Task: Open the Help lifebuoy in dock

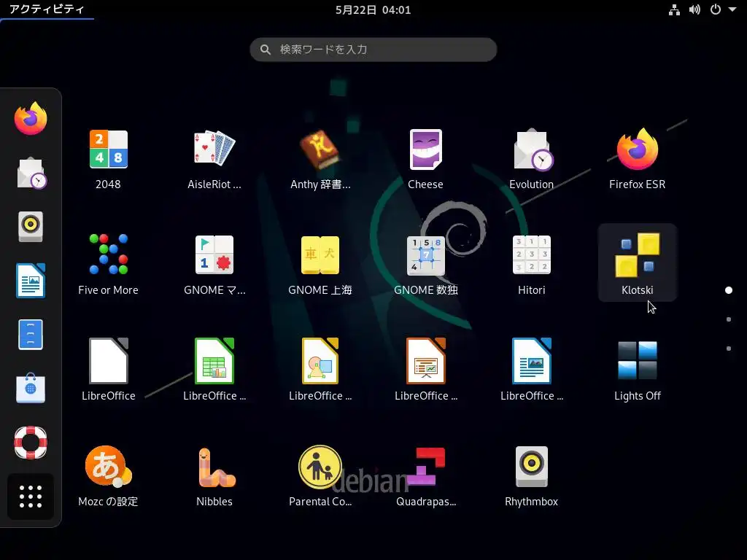Action: (31, 443)
